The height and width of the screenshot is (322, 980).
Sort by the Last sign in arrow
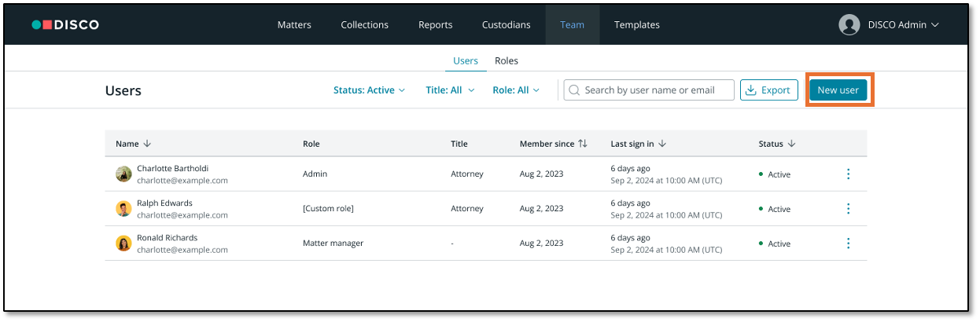point(662,144)
